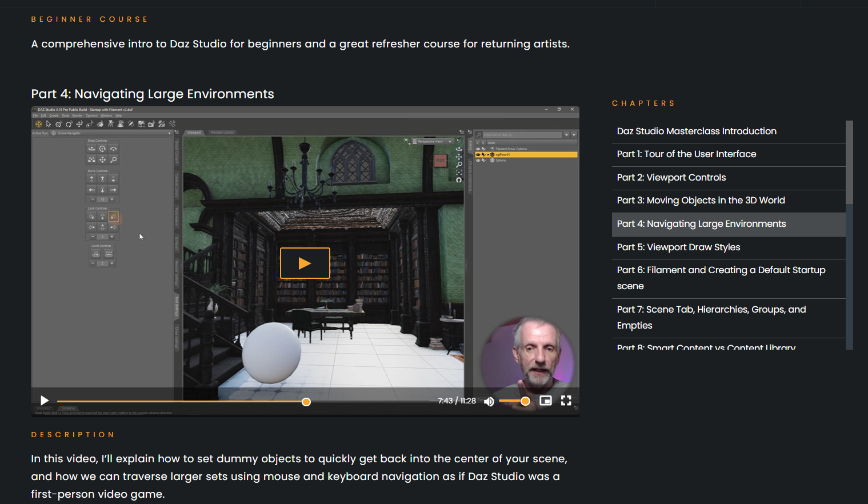
Task: Open the Daz Studio Masterclass Introduction chapter
Action: click(x=729, y=131)
